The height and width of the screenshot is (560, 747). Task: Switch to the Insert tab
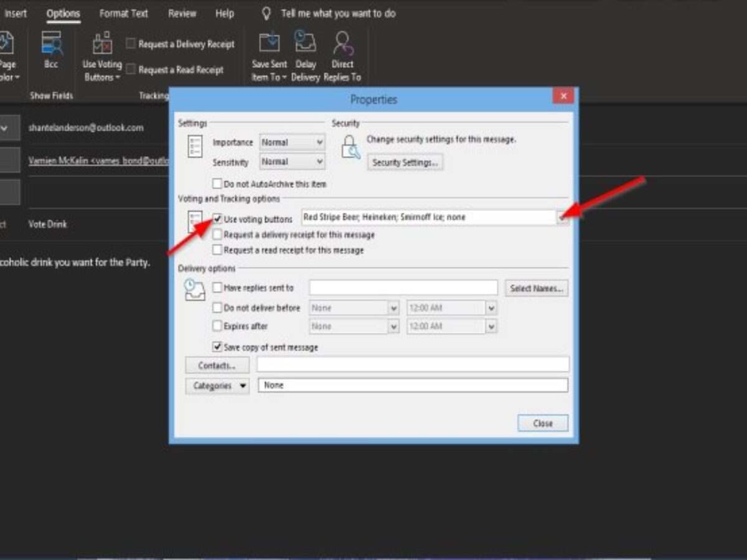pyautogui.click(x=16, y=13)
